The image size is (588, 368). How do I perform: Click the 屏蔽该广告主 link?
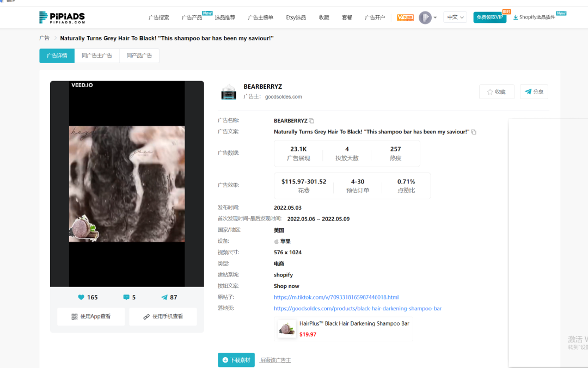click(275, 360)
